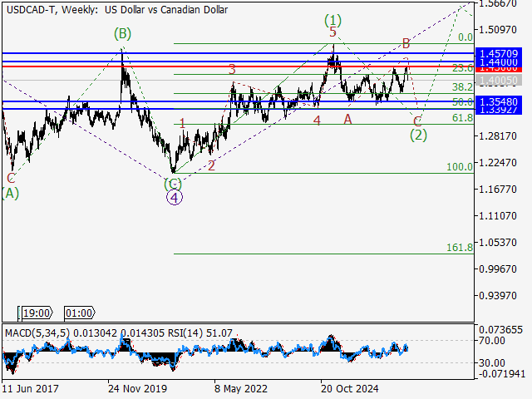Click the red wave label 2

pos(211,166)
